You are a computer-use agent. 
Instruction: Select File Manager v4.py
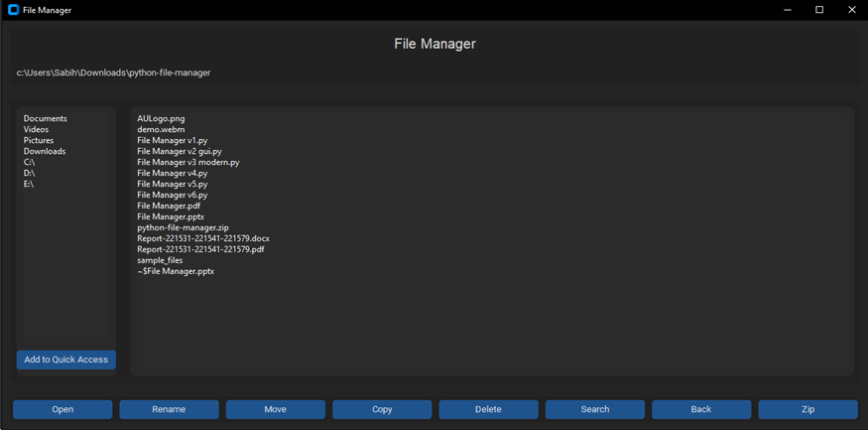[173, 173]
